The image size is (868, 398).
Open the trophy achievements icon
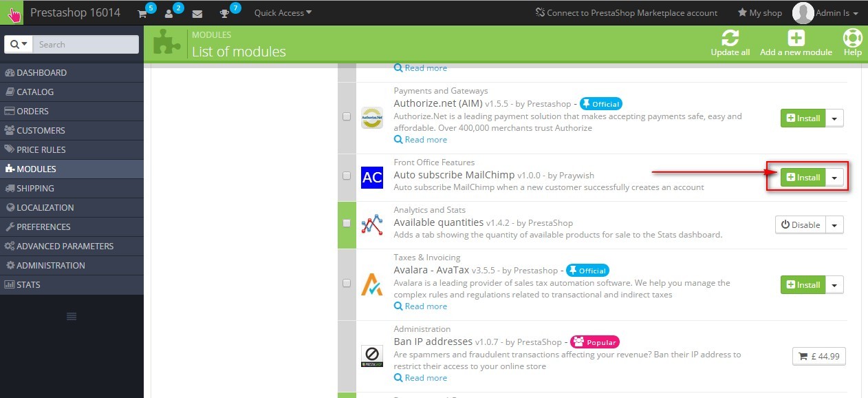224,13
